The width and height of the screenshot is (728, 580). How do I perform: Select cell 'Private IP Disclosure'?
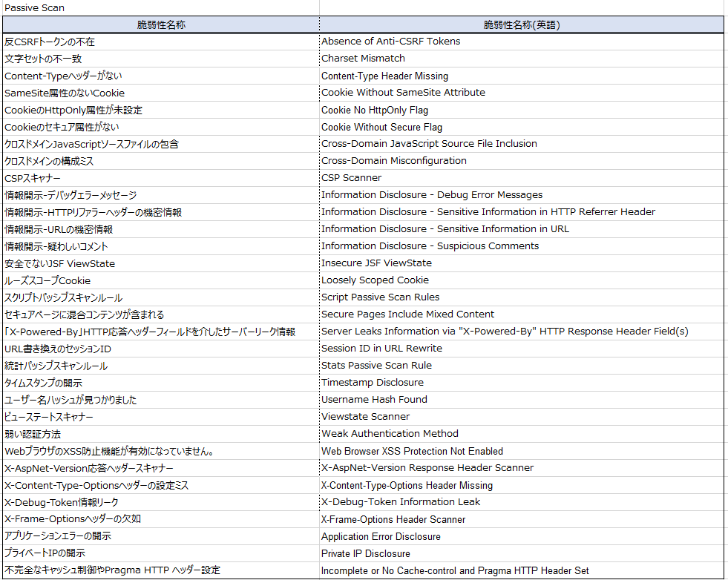[x=522, y=553]
